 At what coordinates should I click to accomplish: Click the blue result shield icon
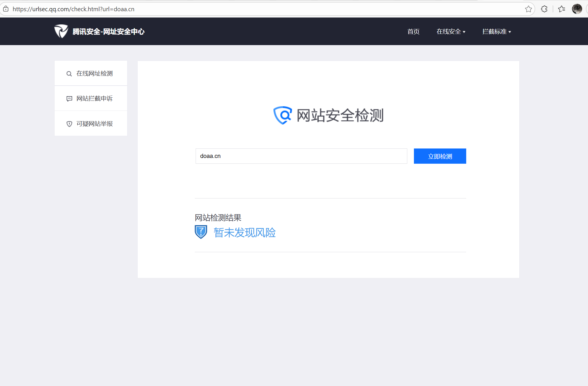201,232
